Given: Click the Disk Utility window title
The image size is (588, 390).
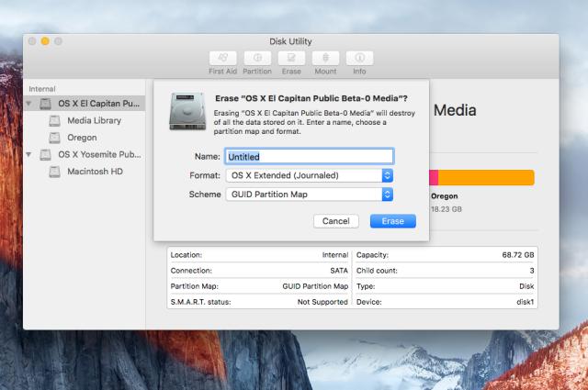Looking at the screenshot, I should coord(290,41).
